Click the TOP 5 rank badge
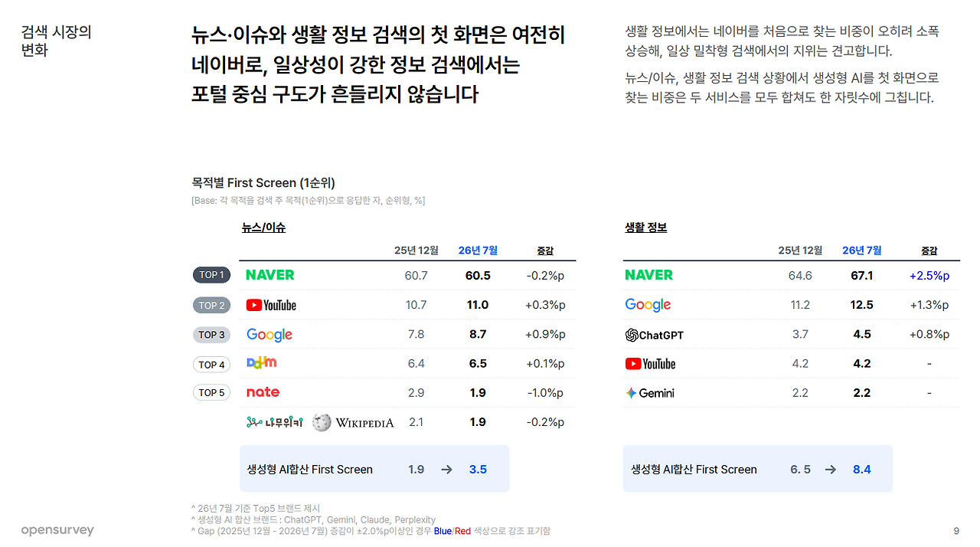 tap(212, 393)
